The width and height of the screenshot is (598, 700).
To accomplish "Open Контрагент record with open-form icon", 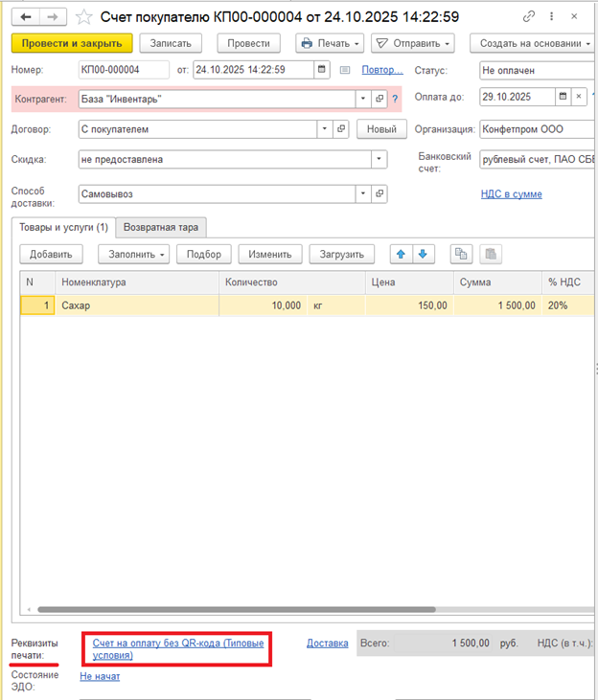I will (x=379, y=99).
